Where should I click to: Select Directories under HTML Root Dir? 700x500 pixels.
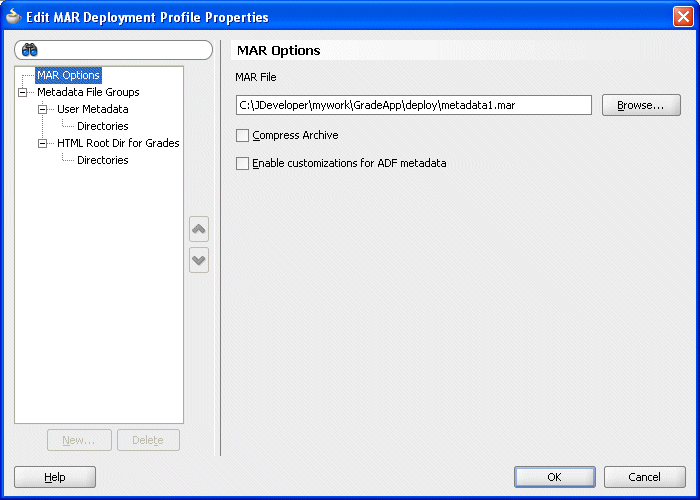pyautogui.click(x=102, y=160)
